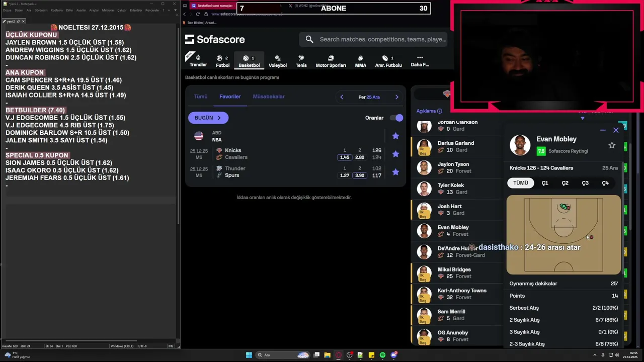644x362 pixels.
Task: Switch to the Tümü matches tab
Action: [201, 97]
